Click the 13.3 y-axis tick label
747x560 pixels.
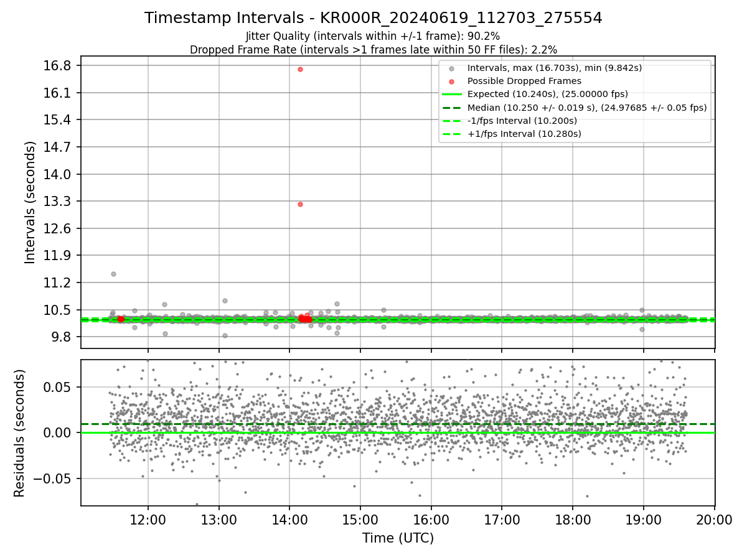pyautogui.click(x=59, y=201)
